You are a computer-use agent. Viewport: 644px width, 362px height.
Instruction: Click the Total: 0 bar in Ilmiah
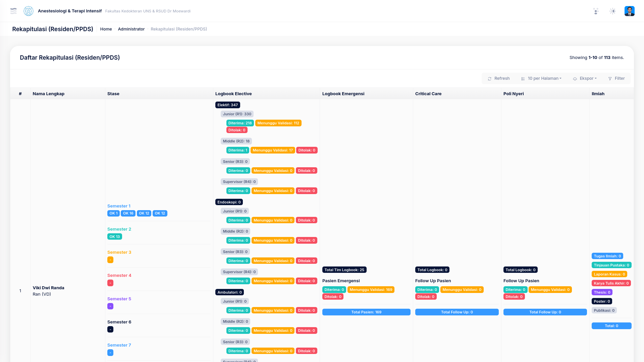(x=611, y=326)
